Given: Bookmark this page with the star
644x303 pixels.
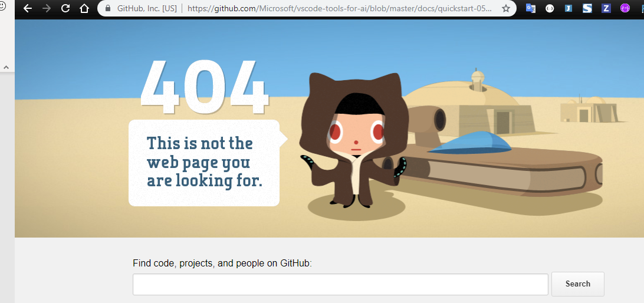Looking at the screenshot, I should (506, 8).
